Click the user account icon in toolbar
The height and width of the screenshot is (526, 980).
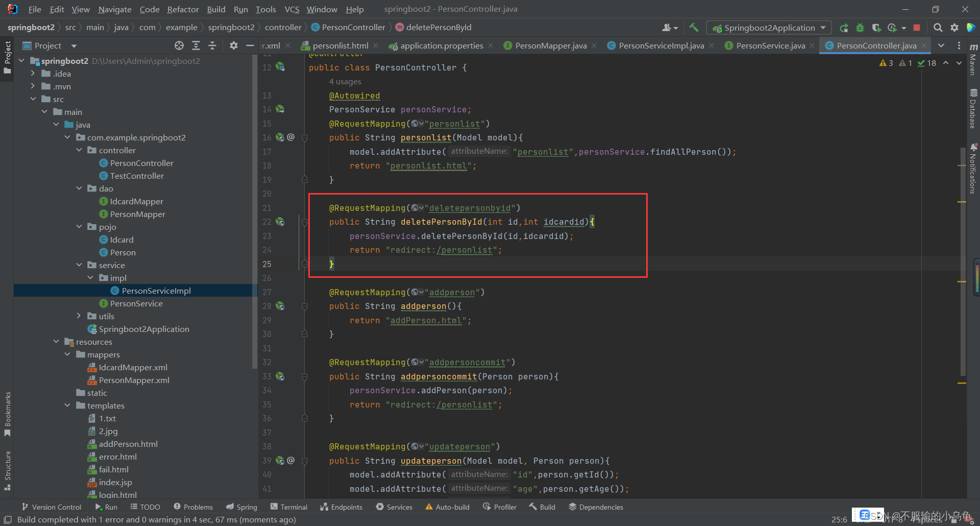click(x=669, y=28)
